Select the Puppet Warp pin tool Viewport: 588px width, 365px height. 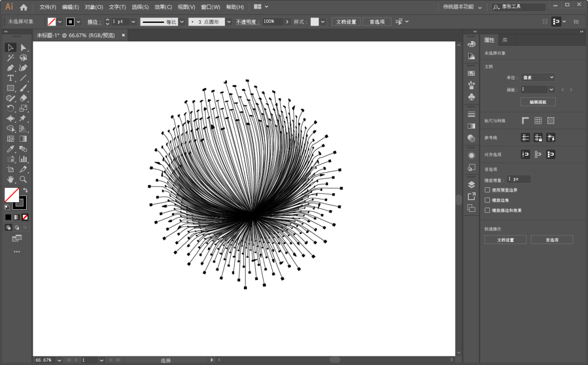(23, 119)
